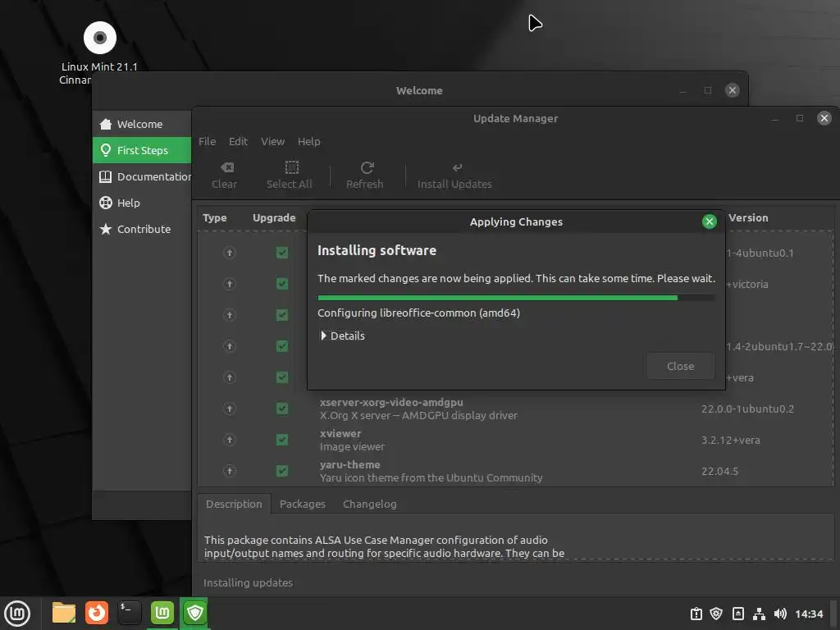Click the yaru-theme package name
Image resolution: width=840 pixels, height=630 pixels.
click(x=349, y=464)
